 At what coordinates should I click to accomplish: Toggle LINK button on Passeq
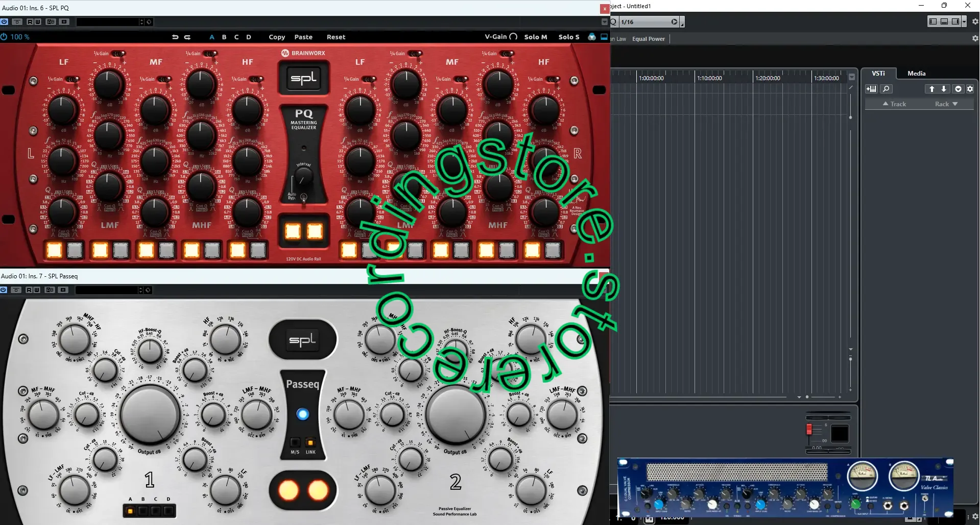tap(310, 442)
